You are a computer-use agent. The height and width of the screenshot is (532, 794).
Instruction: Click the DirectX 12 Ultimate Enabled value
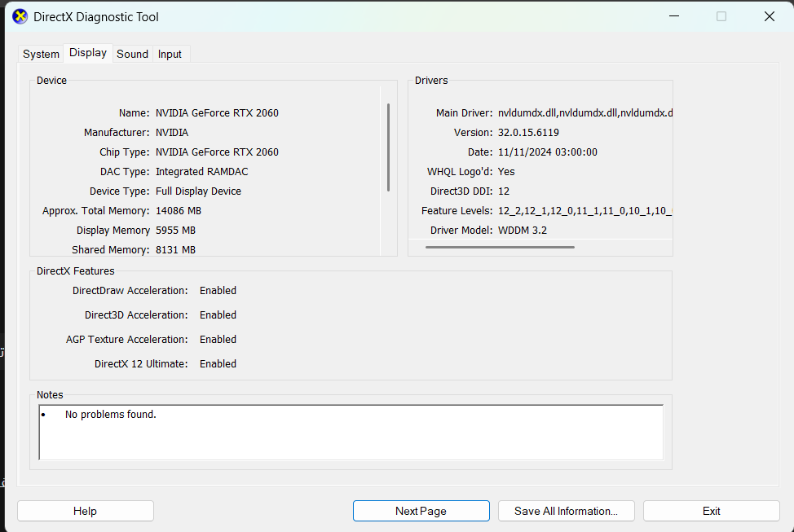pos(218,364)
